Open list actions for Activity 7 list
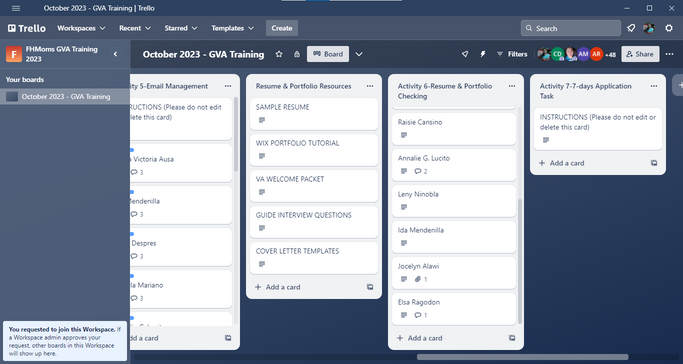 tap(654, 86)
